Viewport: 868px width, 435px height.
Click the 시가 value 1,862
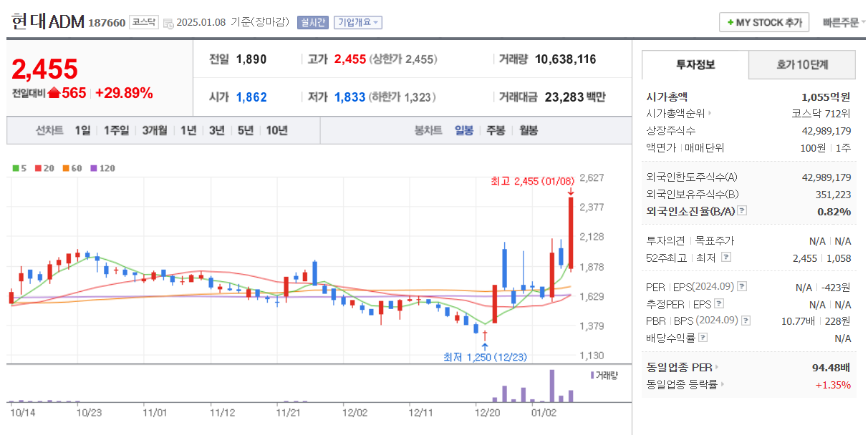(x=251, y=97)
